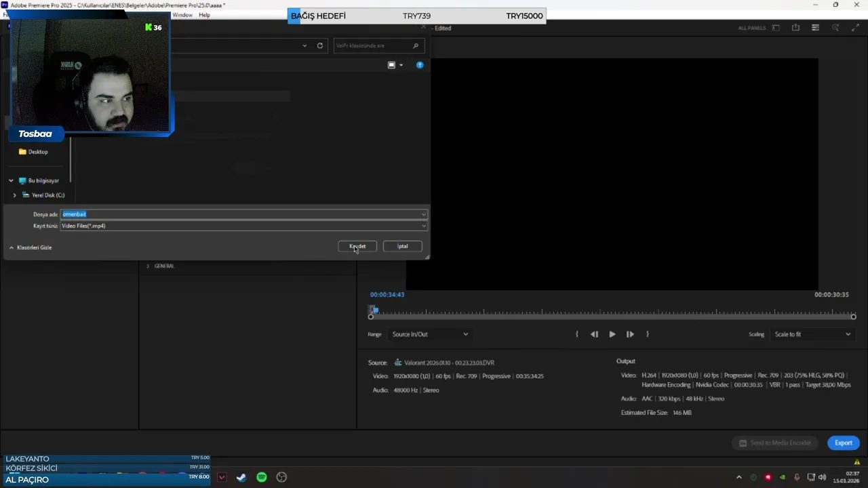Open the Window menu

click(182, 15)
